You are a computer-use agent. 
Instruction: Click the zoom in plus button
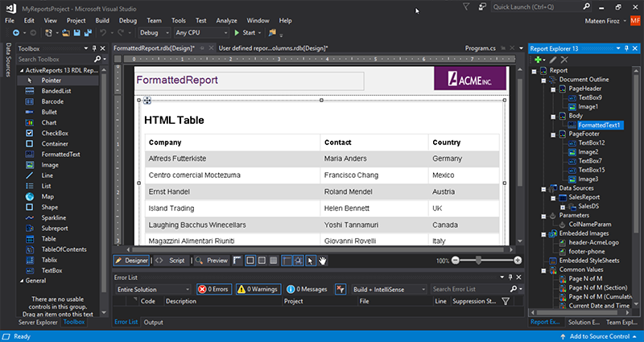(x=518, y=260)
